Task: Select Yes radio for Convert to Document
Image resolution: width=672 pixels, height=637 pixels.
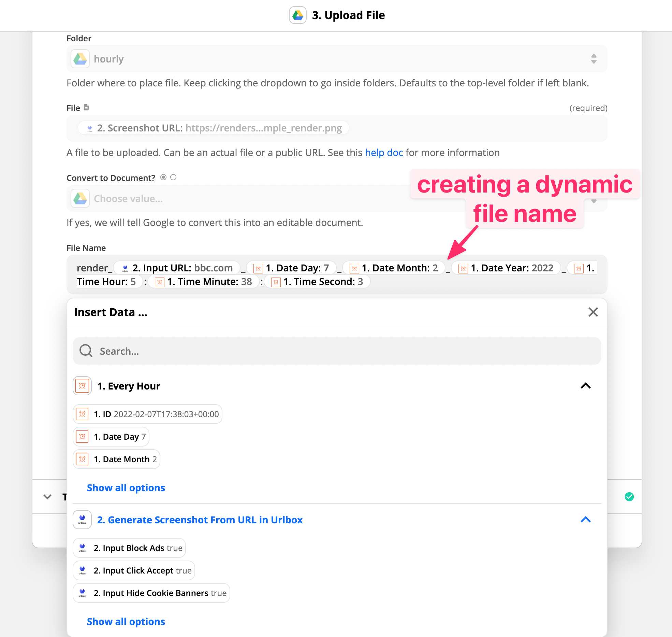Action: point(163,177)
